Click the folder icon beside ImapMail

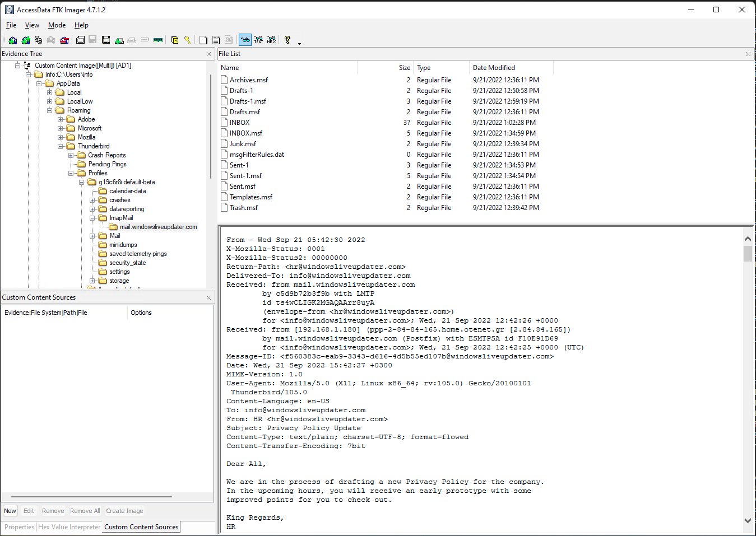(103, 218)
